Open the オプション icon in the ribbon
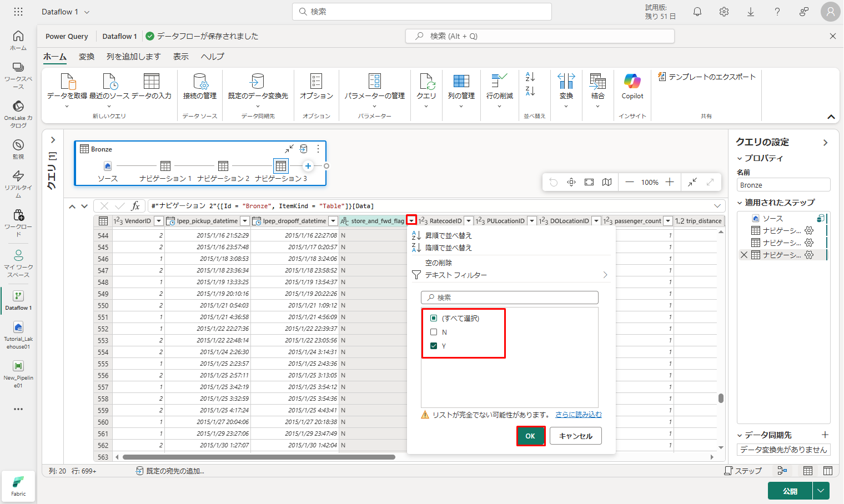Screen dimensions: 844x504 coord(316,82)
